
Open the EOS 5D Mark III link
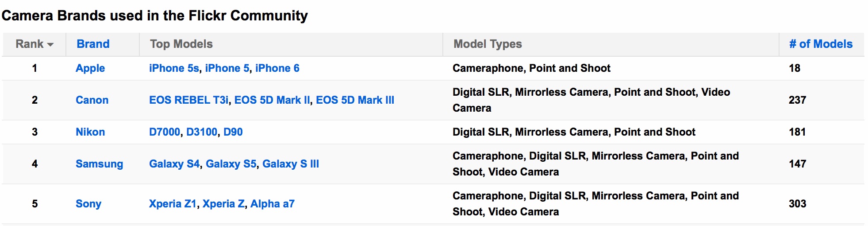point(355,100)
